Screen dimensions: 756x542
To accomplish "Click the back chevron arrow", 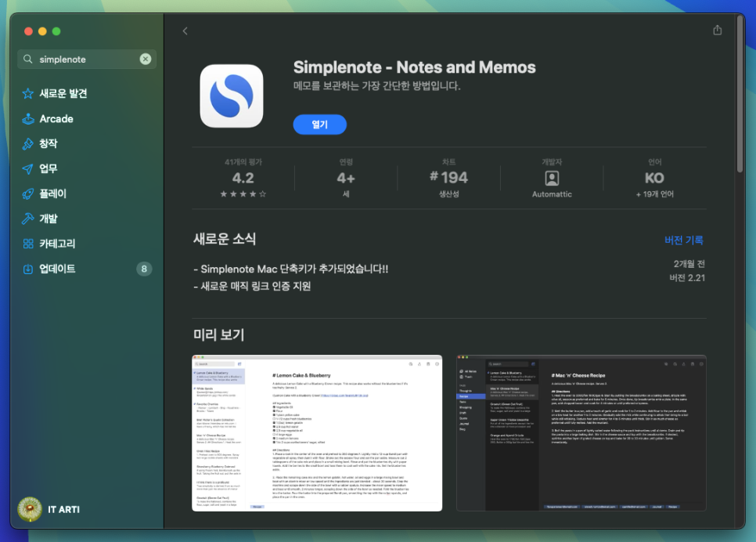I will pos(185,31).
